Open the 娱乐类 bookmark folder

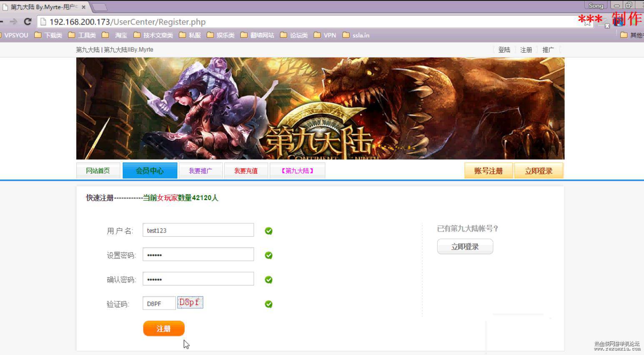click(221, 35)
